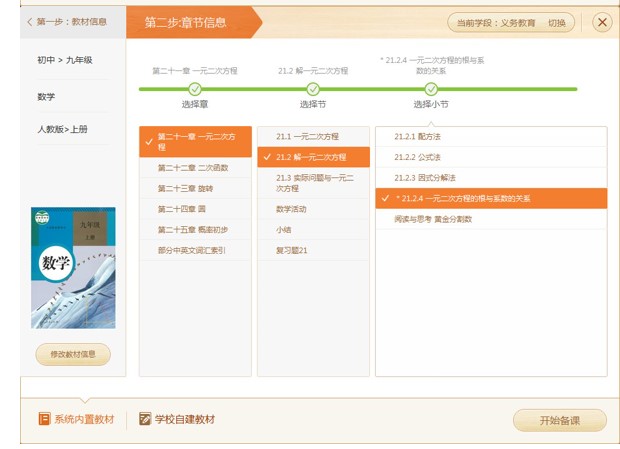Click the math textbook cover thumbnail
Image resolution: width=620 pixels, height=449 pixels.
[x=73, y=268]
